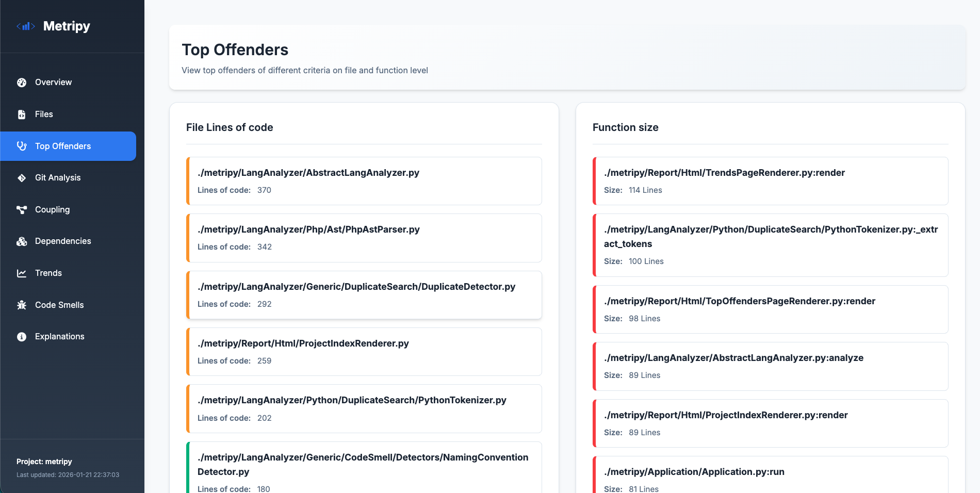Open the PythonTokenizer.py:_extract_tokens function entry

click(770, 245)
